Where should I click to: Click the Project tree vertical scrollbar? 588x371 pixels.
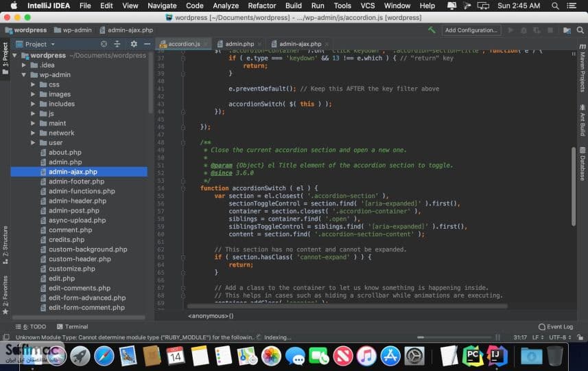[x=150, y=82]
